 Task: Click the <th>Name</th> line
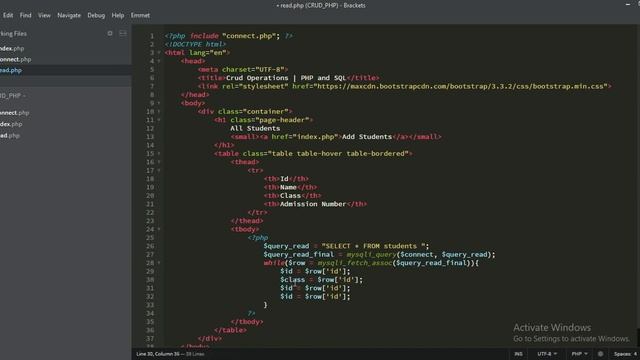point(290,187)
